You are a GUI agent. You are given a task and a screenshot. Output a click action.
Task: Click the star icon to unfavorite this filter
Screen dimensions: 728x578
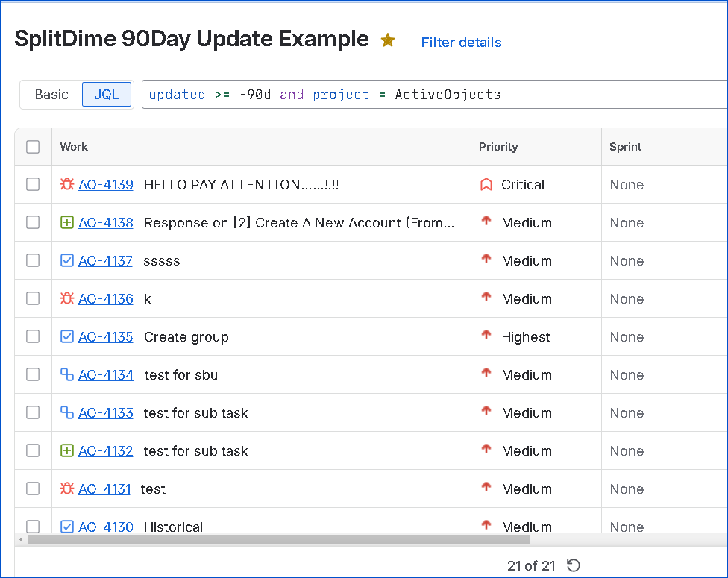pos(388,40)
